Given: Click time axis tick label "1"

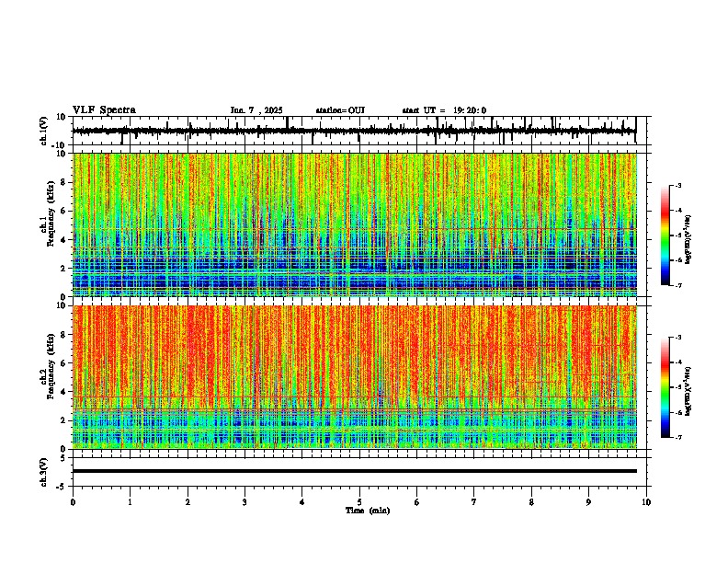Looking at the screenshot, I should click(130, 502).
